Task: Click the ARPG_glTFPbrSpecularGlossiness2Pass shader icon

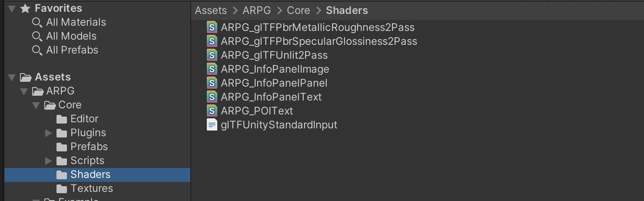Action: pyautogui.click(x=212, y=41)
